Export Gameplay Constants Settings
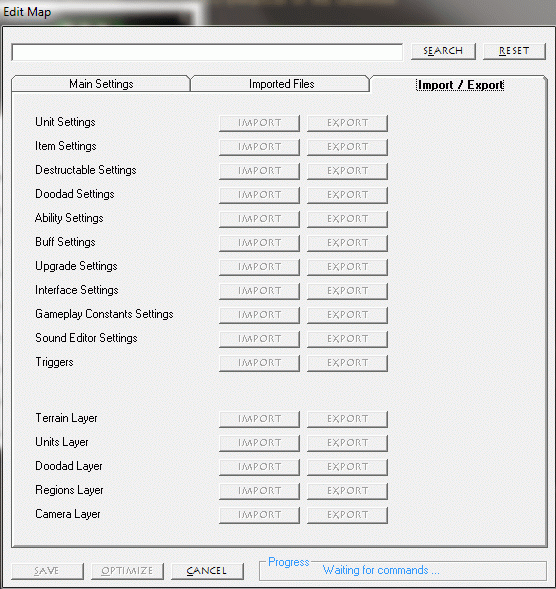Viewport: 556px width, 589px height. tap(348, 315)
